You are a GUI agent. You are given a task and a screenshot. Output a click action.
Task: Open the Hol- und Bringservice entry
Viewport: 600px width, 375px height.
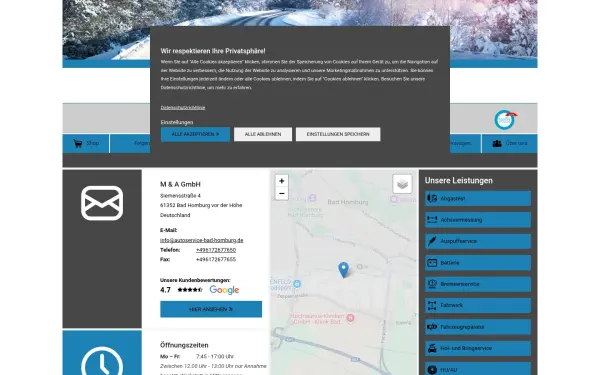[478, 349]
